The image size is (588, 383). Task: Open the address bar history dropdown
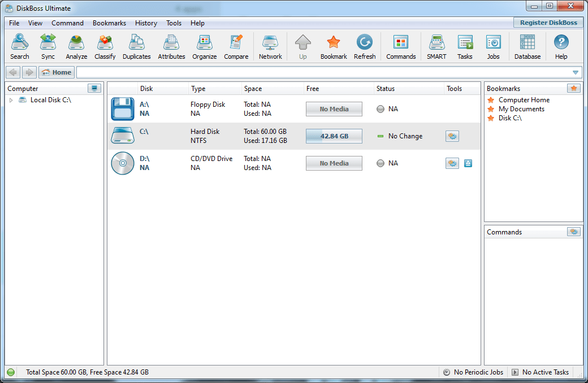tap(576, 72)
